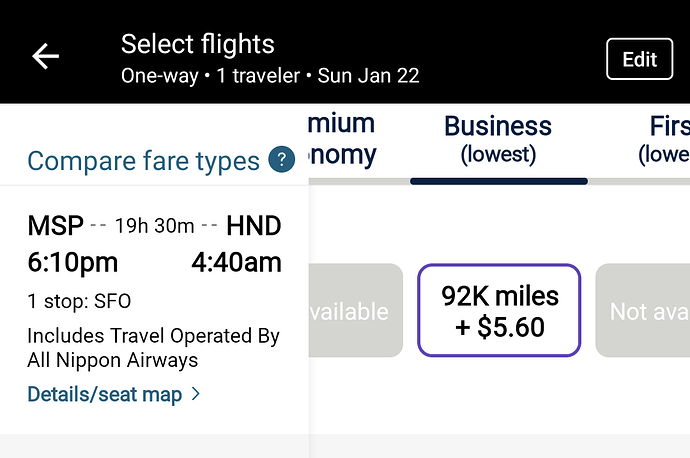Screen dimensions: 690x458
Task: Click the One-way, 1 traveler trip summary
Action: [x=270, y=75]
